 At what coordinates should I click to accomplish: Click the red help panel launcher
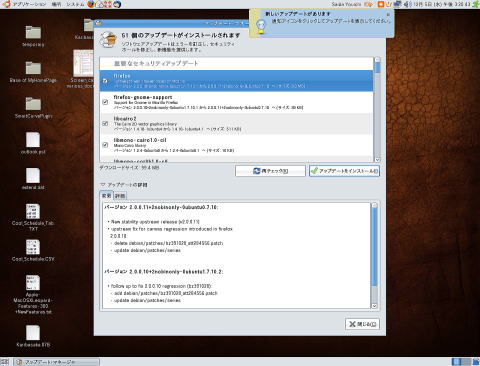point(108,4)
